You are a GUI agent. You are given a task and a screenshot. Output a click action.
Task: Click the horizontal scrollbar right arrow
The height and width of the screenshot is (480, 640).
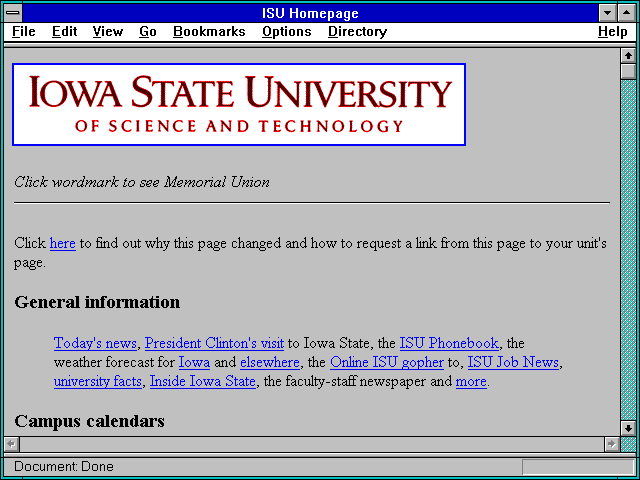(x=611, y=444)
